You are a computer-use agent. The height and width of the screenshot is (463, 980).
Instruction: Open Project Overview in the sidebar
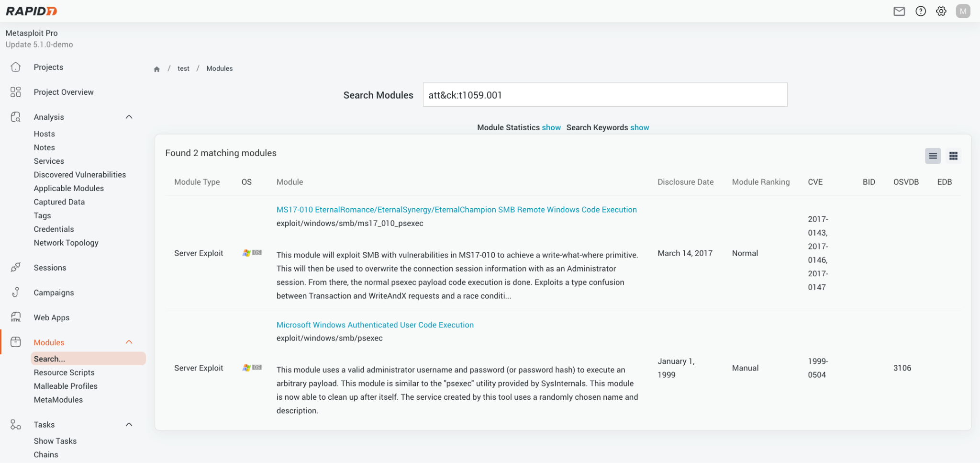tap(64, 92)
